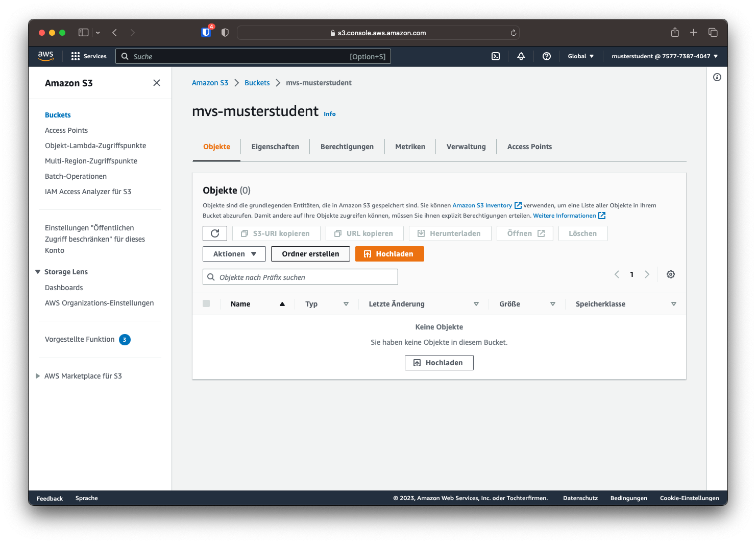Switch to the Objekte tab
Viewport: 756px width, 543px height.
point(216,147)
